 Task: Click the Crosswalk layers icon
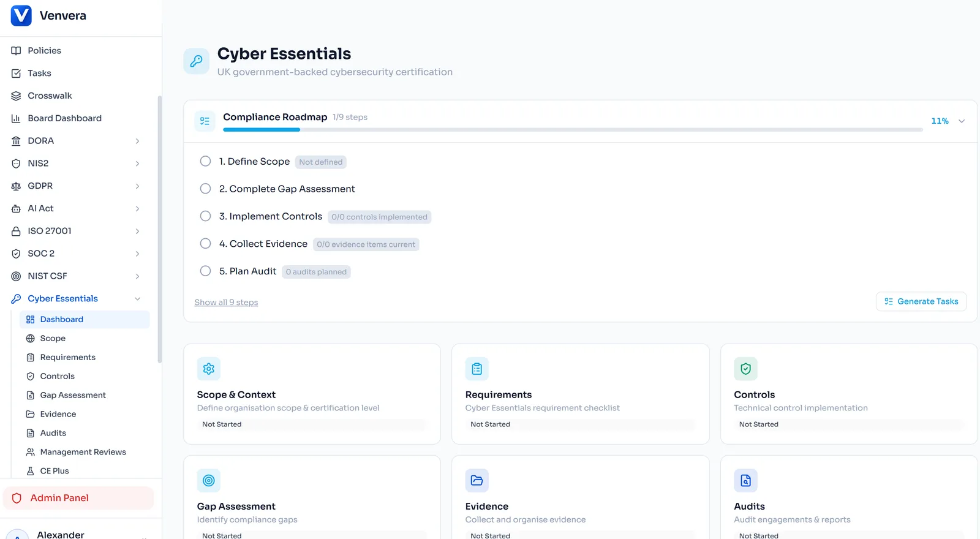click(16, 96)
